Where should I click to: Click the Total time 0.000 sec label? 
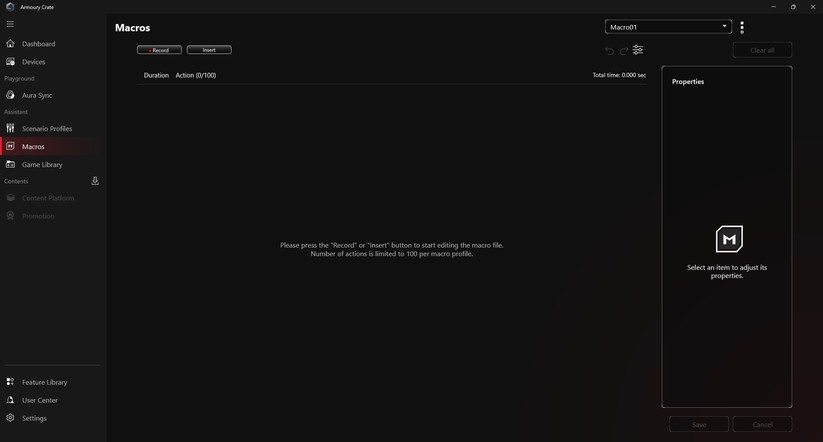coord(619,75)
